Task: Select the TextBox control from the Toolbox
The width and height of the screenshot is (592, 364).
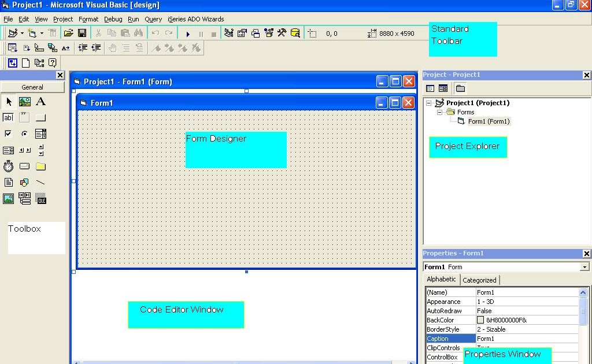Action: [8, 117]
